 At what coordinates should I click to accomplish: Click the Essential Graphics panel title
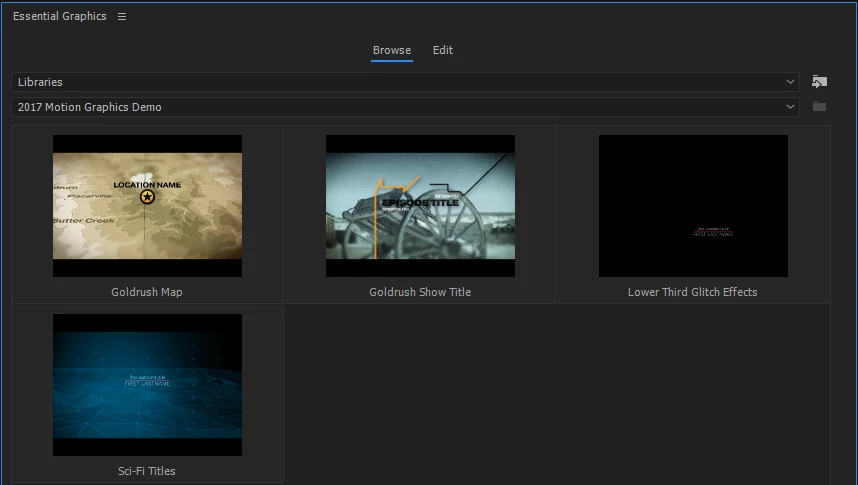[x=60, y=16]
